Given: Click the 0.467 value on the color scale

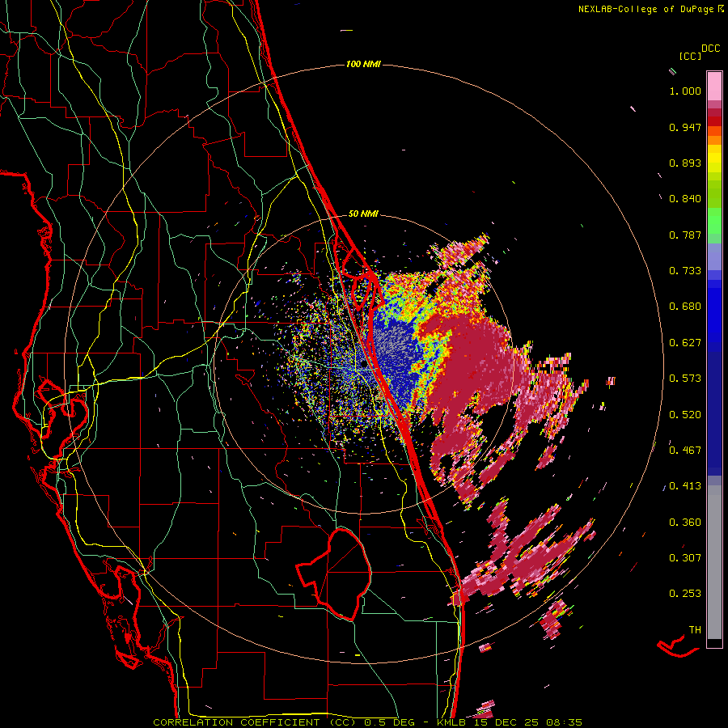Looking at the screenshot, I should tap(685, 450).
